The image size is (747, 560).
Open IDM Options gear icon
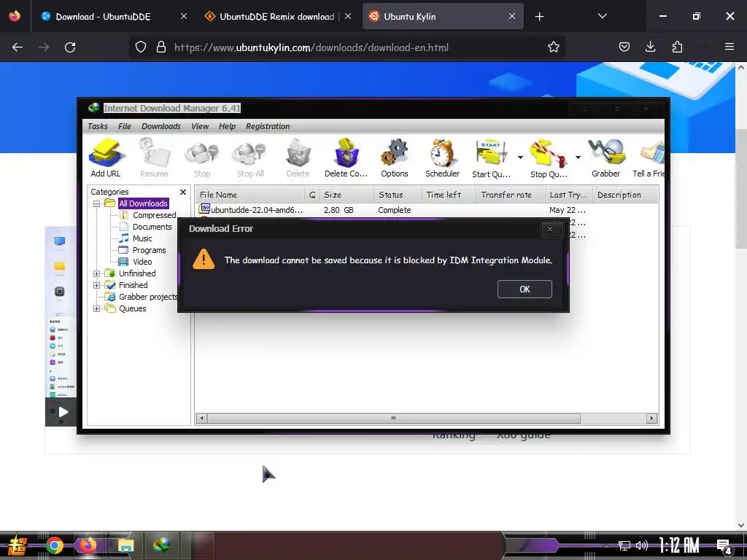tap(395, 158)
